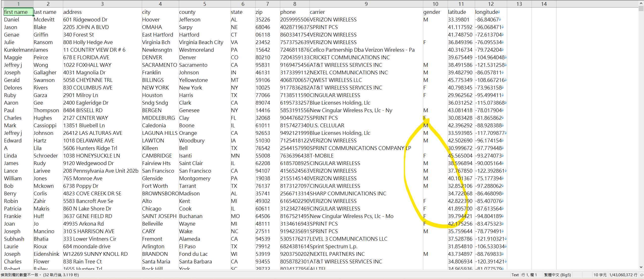This screenshot has width=644, height=279.
Task: Select the "Kunkelmann" first name cell
Action: pyautogui.click(x=18, y=50)
